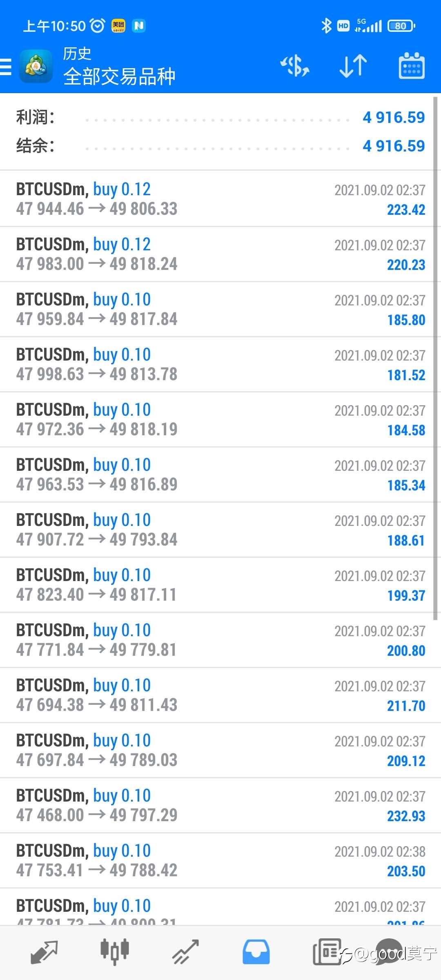Go to the Quotes tab in the bottom bar
The height and width of the screenshot is (980, 441).
[x=44, y=952]
